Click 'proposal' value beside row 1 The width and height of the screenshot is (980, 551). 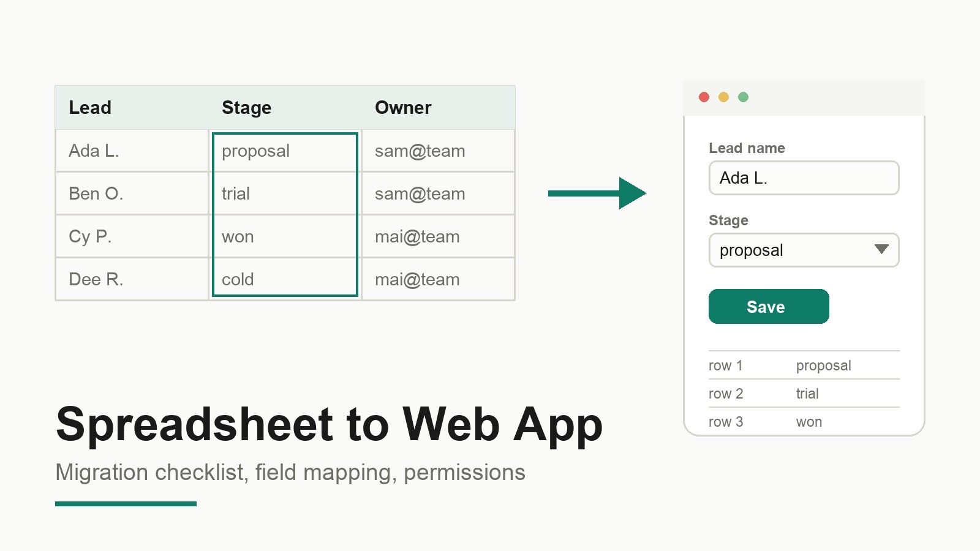(x=823, y=366)
